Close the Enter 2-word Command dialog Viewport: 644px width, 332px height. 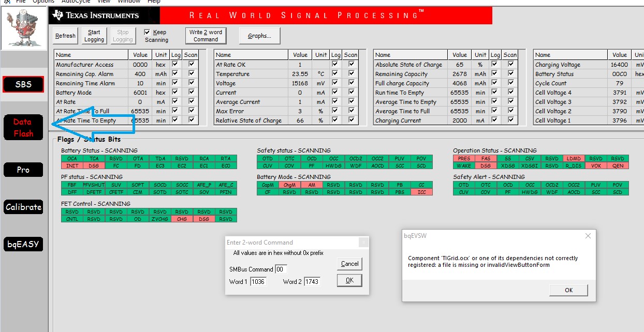(x=364, y=242)
